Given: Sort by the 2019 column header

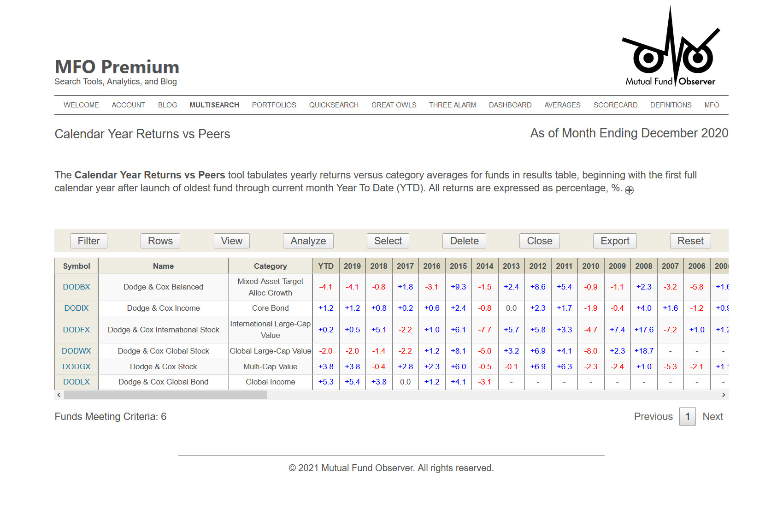Looking at the screenshot, I should pyautogui.click(x=352, y=266).
